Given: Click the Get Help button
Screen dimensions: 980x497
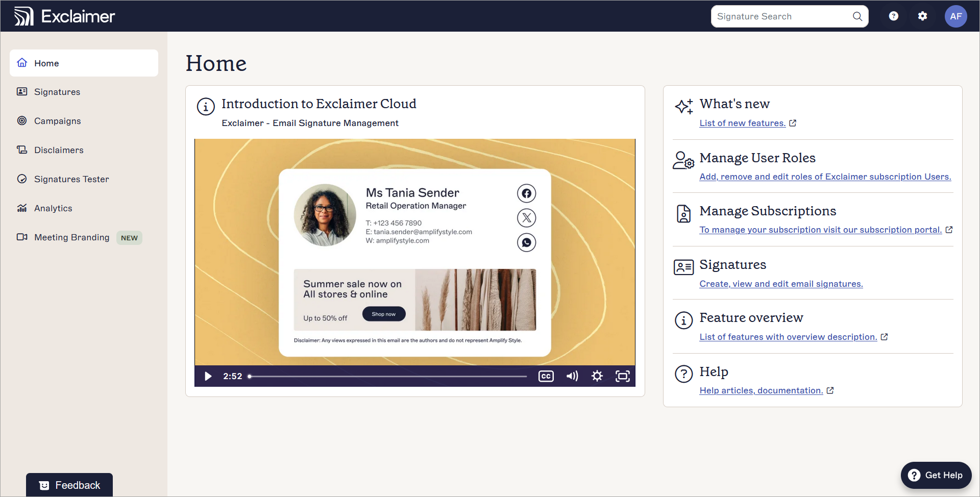Looking at the screenshot, I should click(936, 475).
